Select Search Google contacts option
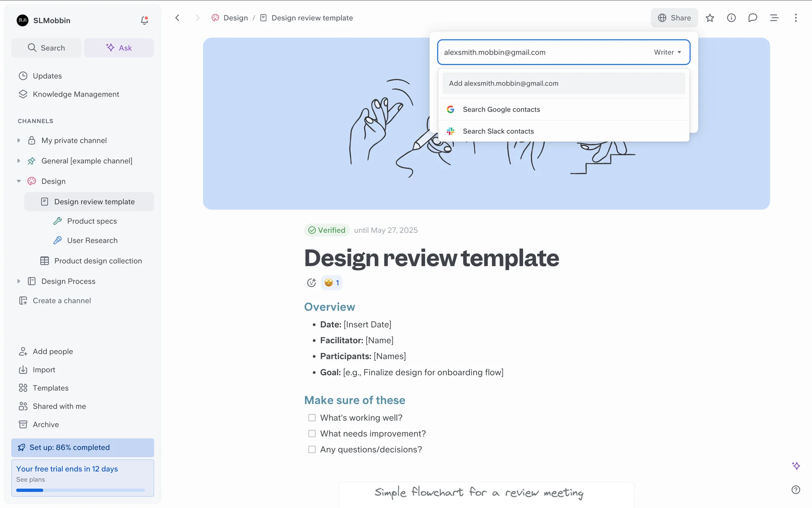This screenshot has width=812, height=508. 501,109
